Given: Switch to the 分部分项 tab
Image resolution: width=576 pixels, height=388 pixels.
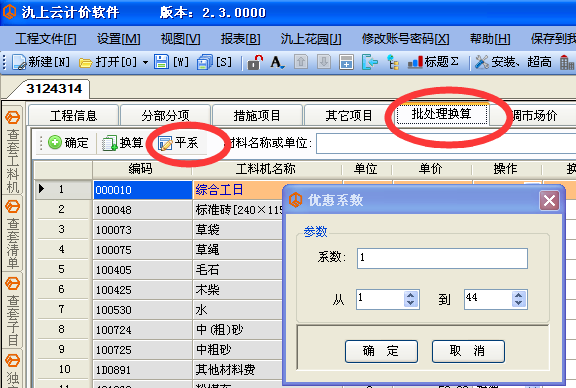Looking at the screenshot, I should point(165,115).
